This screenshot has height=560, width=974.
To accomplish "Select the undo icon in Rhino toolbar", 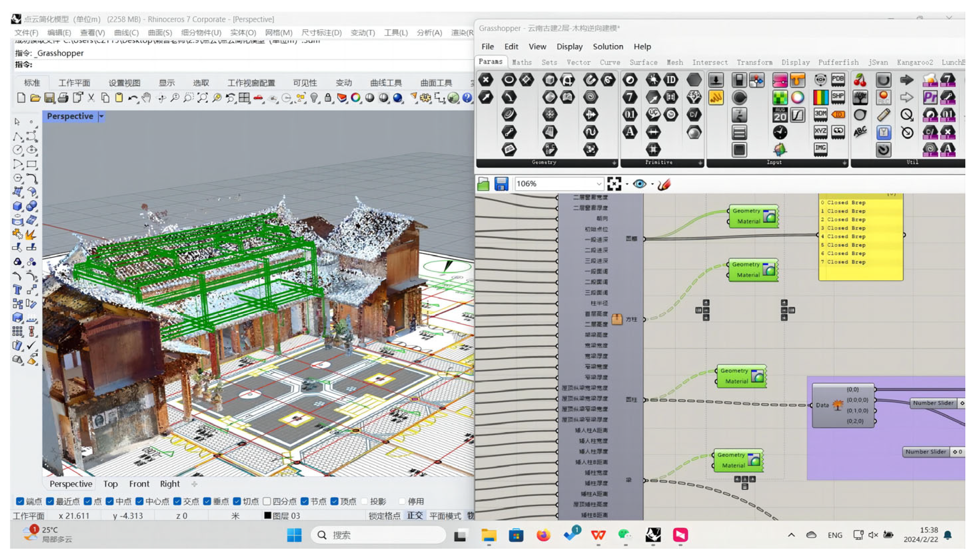I will 133,98.
